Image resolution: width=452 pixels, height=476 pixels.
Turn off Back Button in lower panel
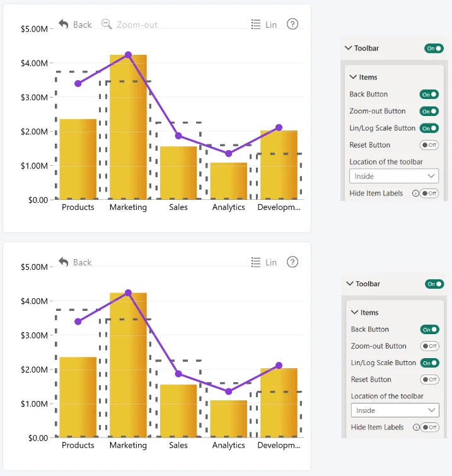tap(430, 330)
